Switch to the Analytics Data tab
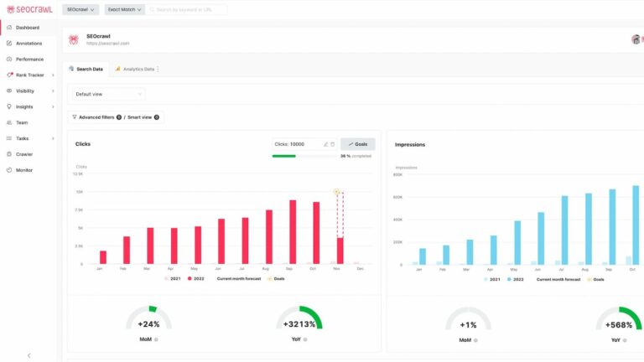The image size is (644, 362). pos(134,69)
